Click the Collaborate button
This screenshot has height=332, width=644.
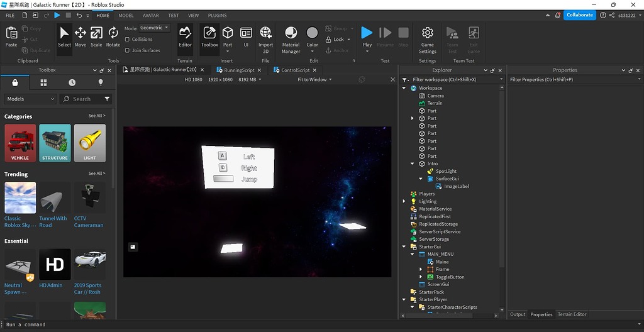coord(579,14)
